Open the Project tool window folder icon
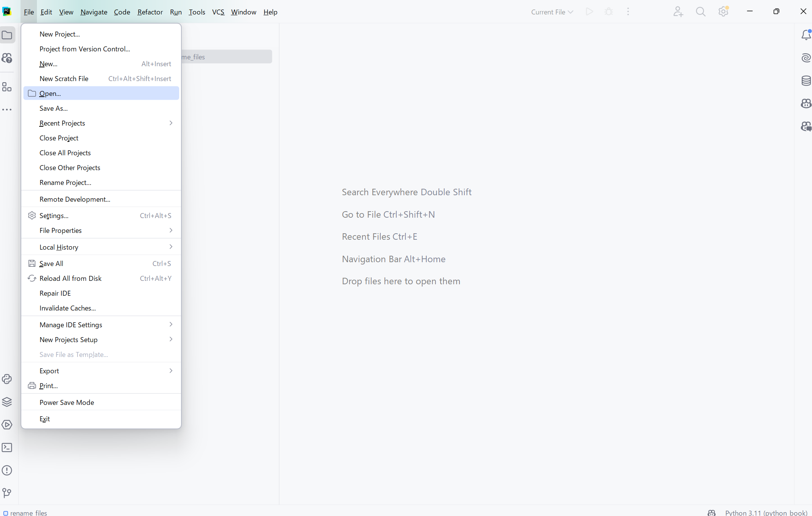This screenshot has width=812, height=516. pos(7,35)
